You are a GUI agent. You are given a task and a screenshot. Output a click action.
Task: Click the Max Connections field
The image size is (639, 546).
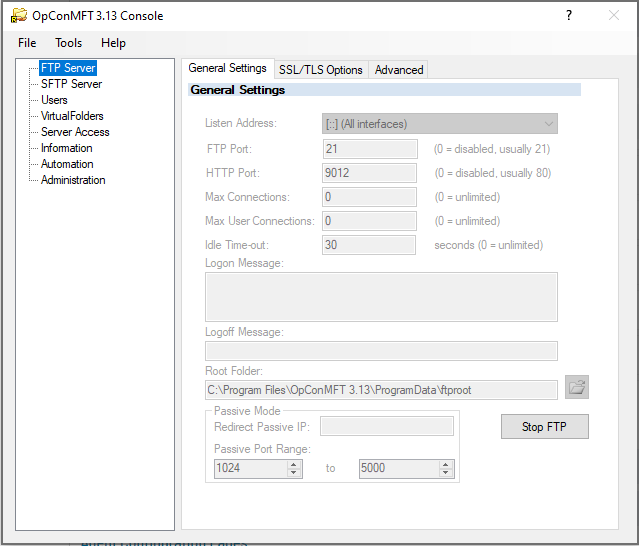tap(369, 197)
